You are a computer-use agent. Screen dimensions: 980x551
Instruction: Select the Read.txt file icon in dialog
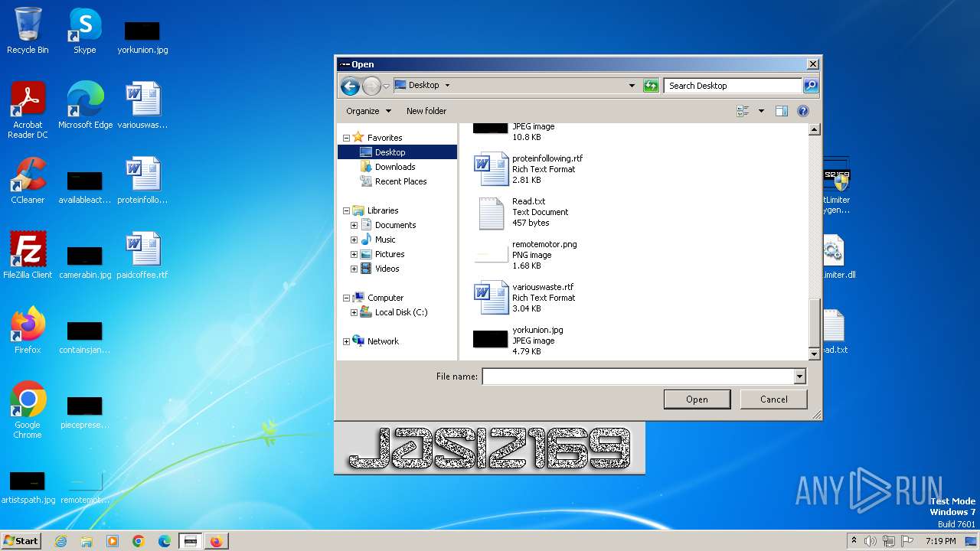(492, 212)
